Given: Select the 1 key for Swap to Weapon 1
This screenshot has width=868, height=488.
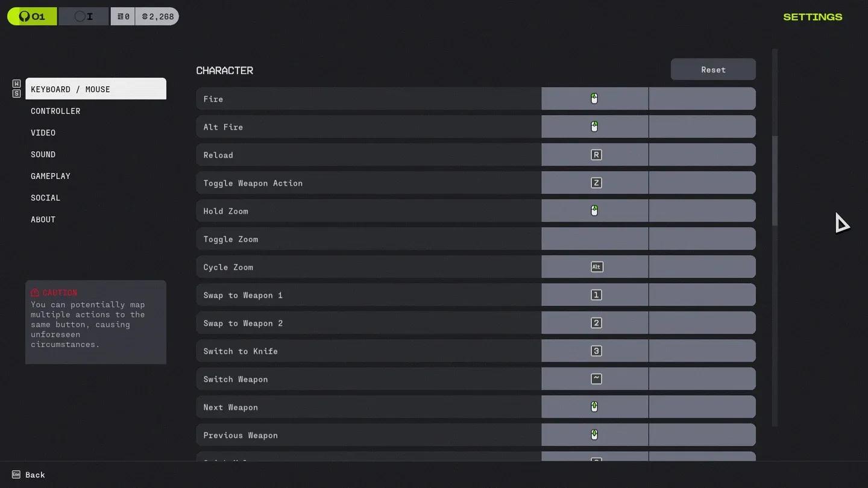Looking at the screenshot, I should click(594, 295).
